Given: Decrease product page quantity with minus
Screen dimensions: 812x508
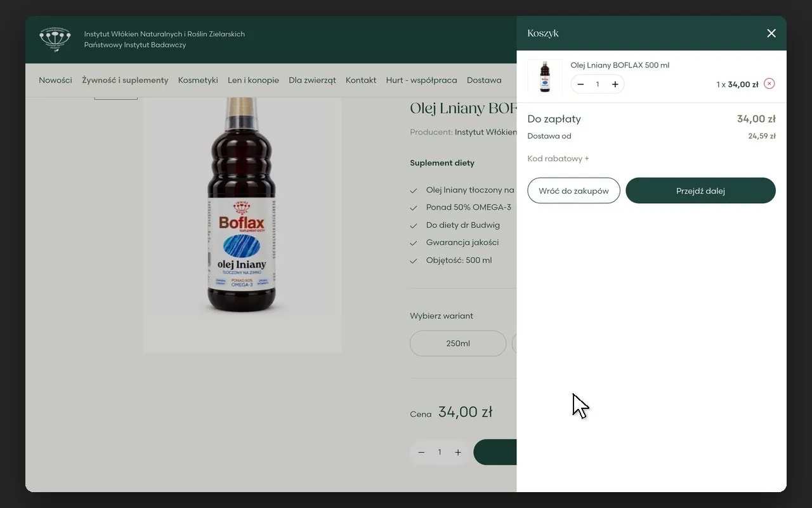Looking at the screenshot, I should click(x=421, y=452).
